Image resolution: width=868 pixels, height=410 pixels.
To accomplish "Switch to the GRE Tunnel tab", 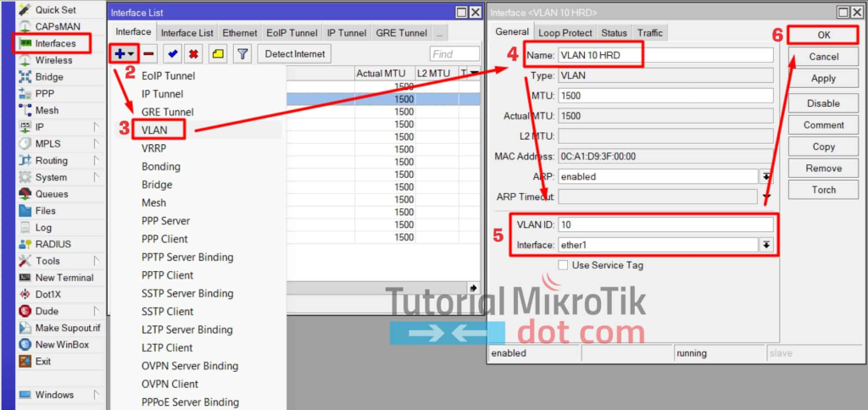I will [x=401, y=33].
